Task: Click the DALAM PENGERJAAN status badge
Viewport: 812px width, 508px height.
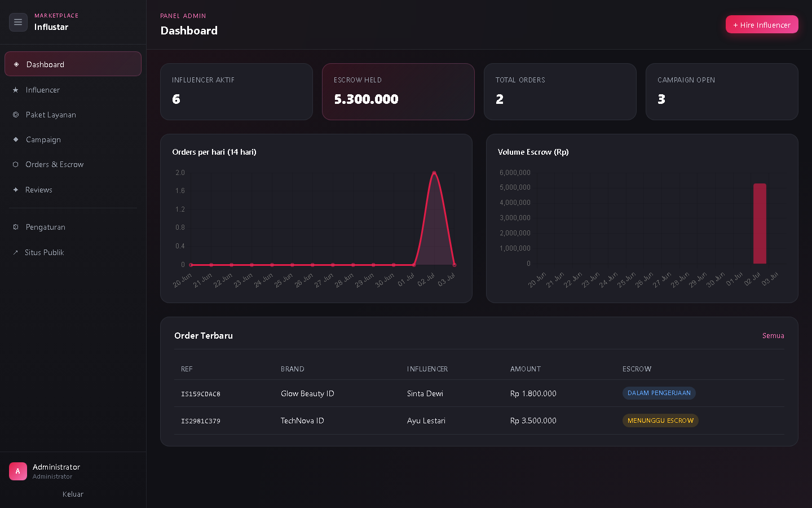Action: coord(659,393)
